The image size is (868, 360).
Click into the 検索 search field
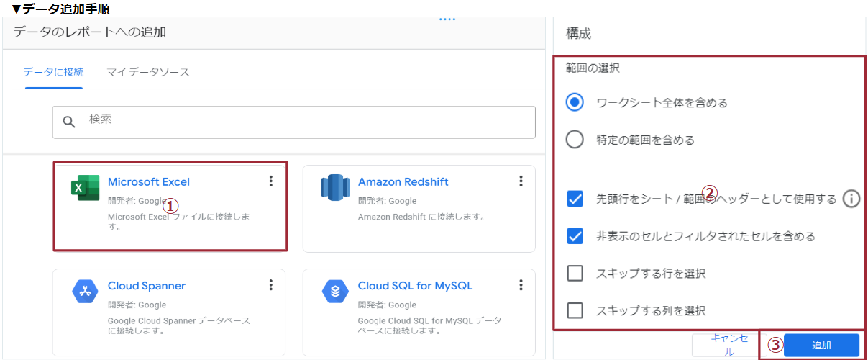tap(294, 122)
